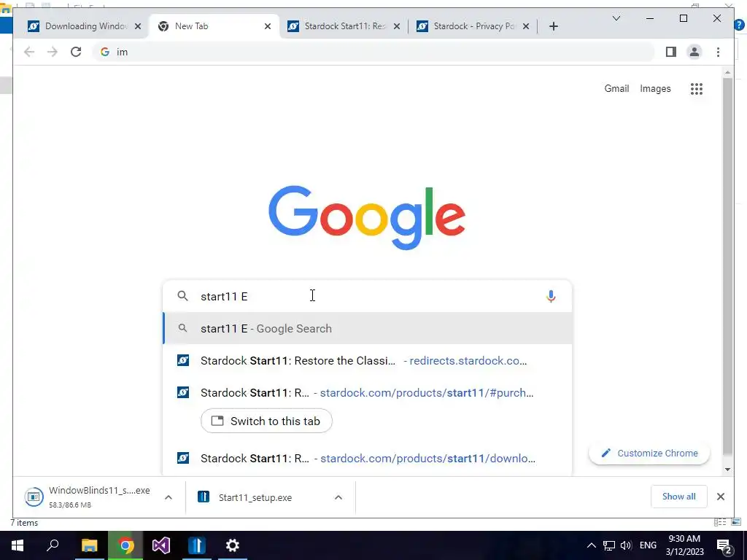Click Customize Chrome button
This screenshot has height=560, width=747.
(x=649, y=454)
